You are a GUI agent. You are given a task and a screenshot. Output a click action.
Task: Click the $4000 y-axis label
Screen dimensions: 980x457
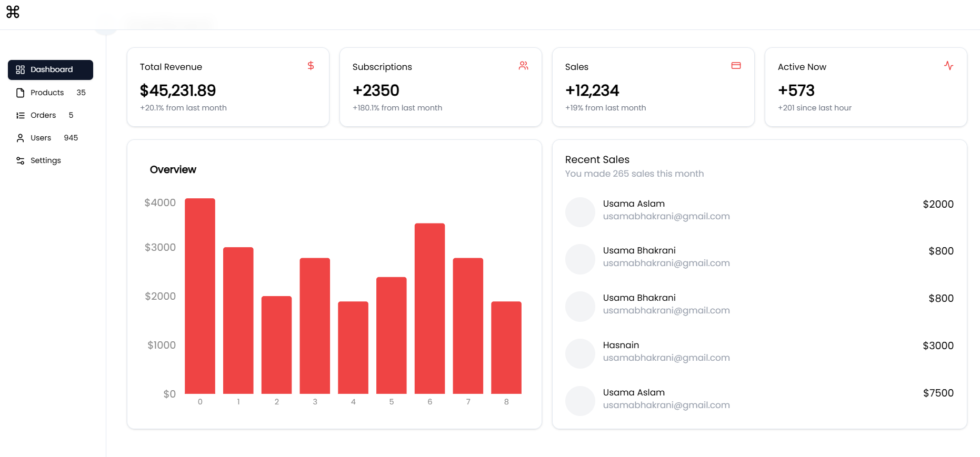[160, 202]
